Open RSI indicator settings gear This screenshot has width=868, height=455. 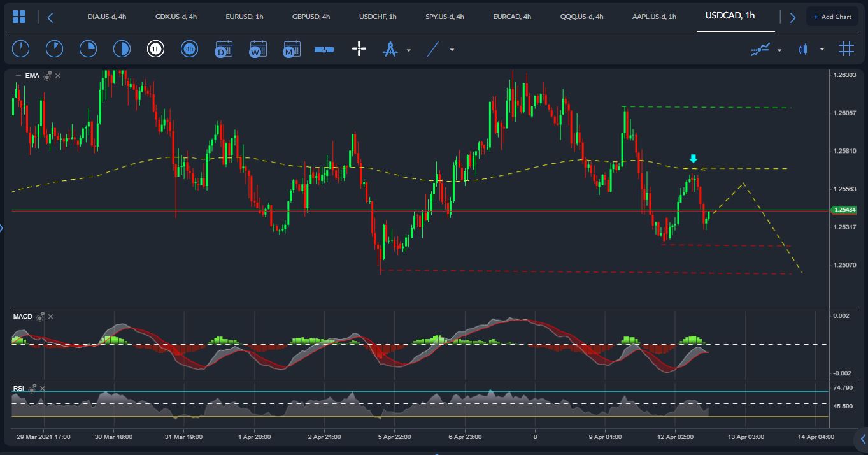click(x=32, y=388)
